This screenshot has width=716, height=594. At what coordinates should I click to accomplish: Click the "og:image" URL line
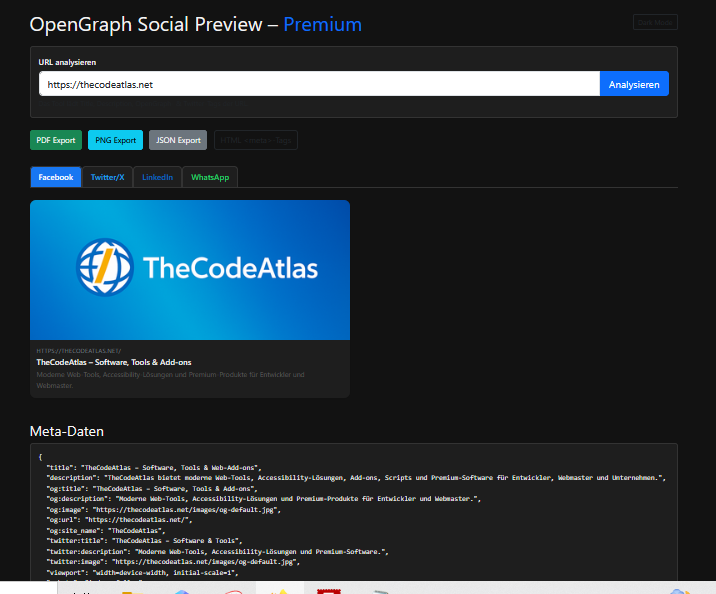pyautogui.click(x=163, y=510)
